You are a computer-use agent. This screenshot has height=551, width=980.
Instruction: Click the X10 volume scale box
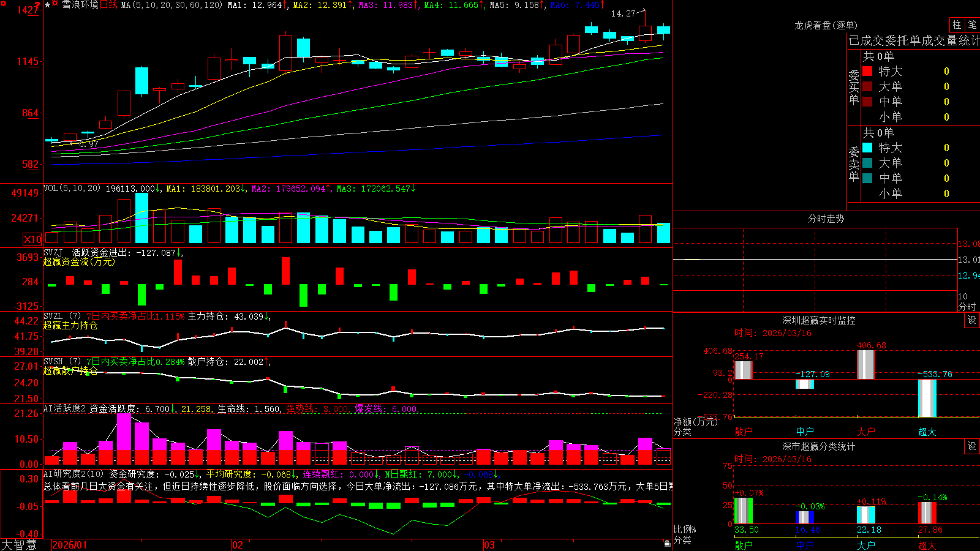click(x=32, y=239)
